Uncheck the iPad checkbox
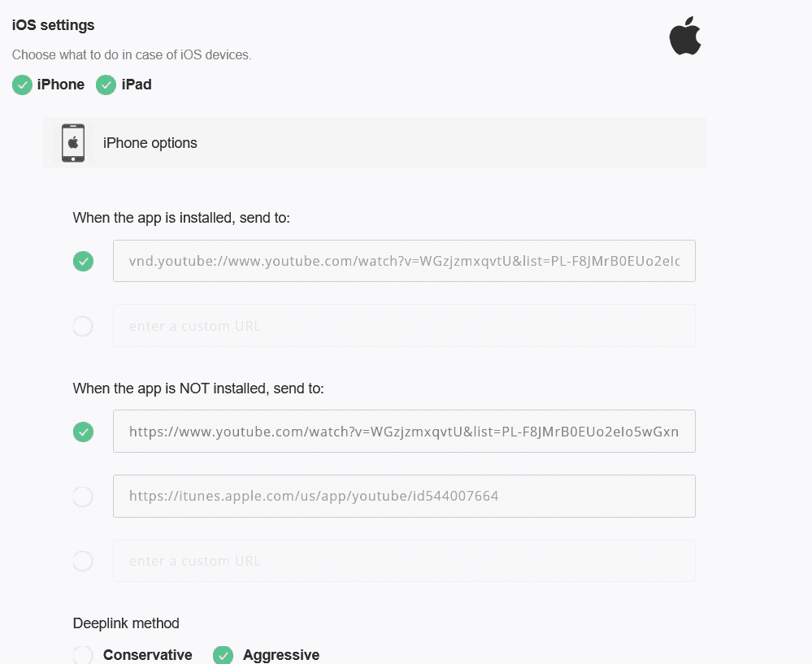Image resolution: width=812 pixels, height=664 pixels. click(x=106, y=85)
